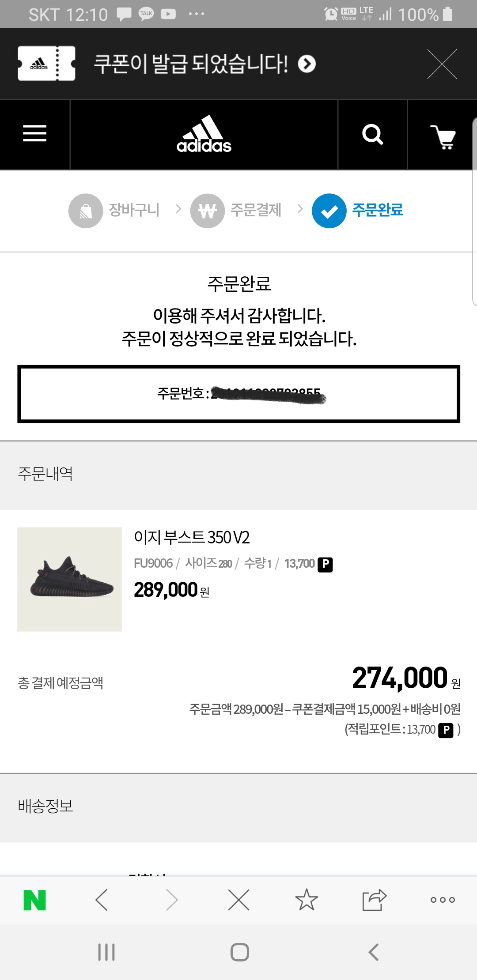Tap the Naver N home icon

pos(34,900)
